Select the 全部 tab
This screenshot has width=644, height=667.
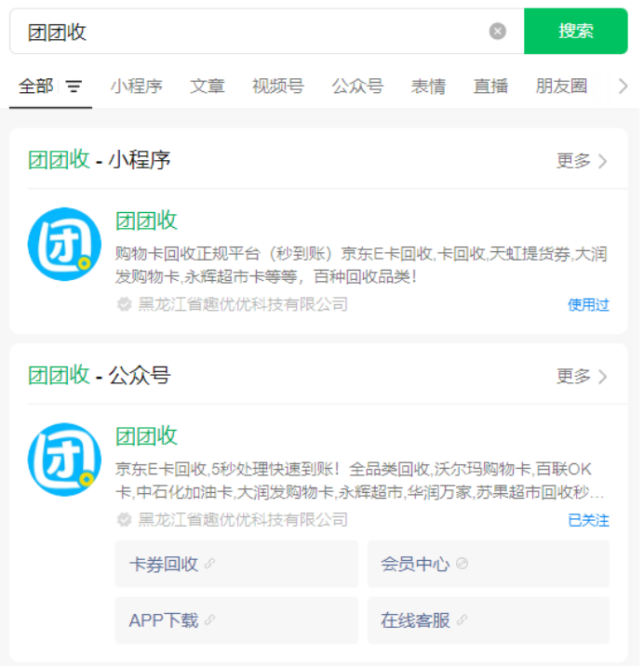coord(35,86)
